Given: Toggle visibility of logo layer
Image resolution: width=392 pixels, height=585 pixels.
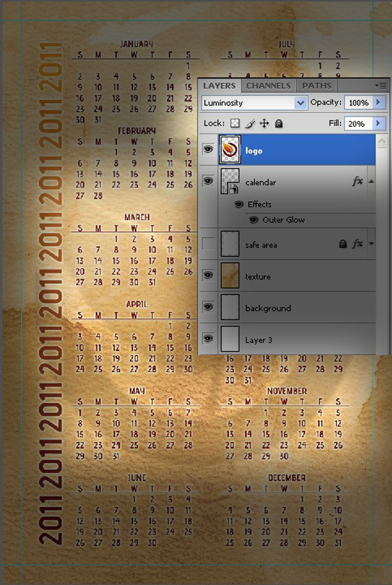Looking at the screenshot, I should [x=209, y=150].
